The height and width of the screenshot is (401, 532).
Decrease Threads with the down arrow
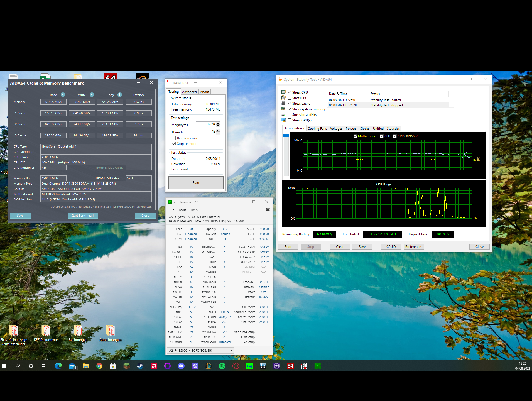click(x=218, y=133)
